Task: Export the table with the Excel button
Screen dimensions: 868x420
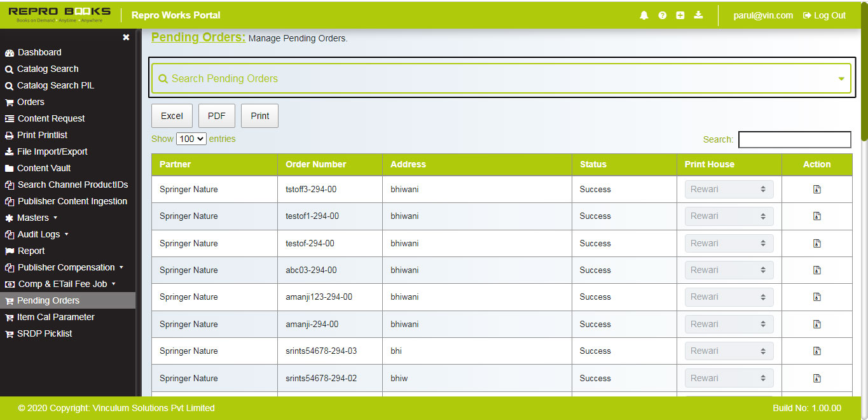Action: [172, 115]
